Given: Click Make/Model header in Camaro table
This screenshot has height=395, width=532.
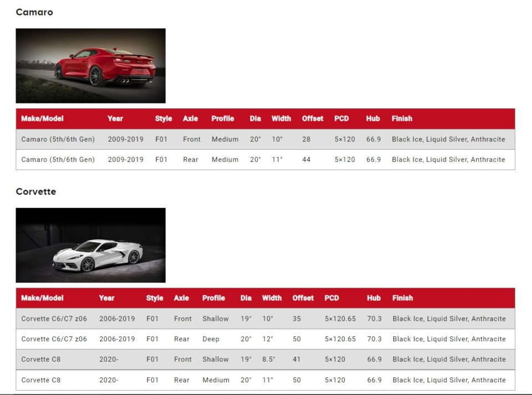Looking at the screenshot, I should click(x=43, y=119).
